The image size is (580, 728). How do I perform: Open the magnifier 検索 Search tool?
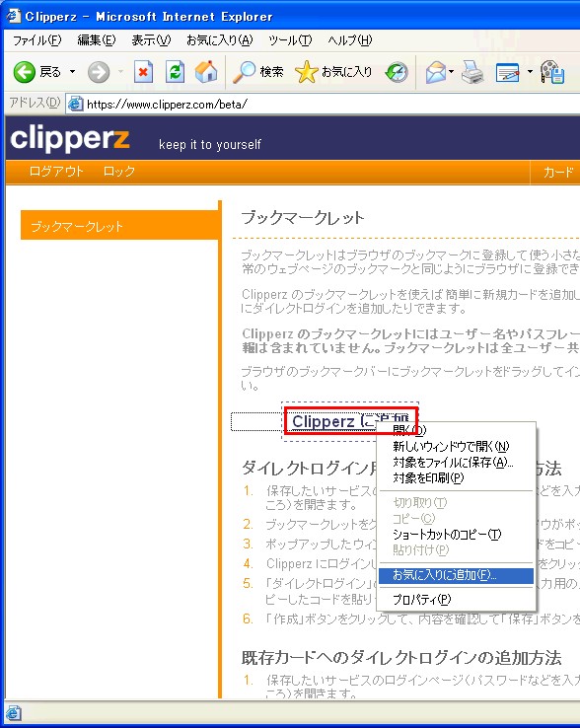(x=257, y=72)
